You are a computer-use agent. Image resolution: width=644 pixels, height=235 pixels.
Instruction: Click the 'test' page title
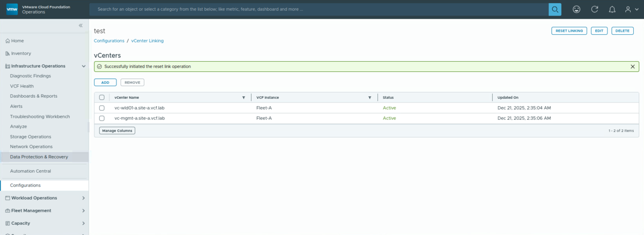coord(99,31)
